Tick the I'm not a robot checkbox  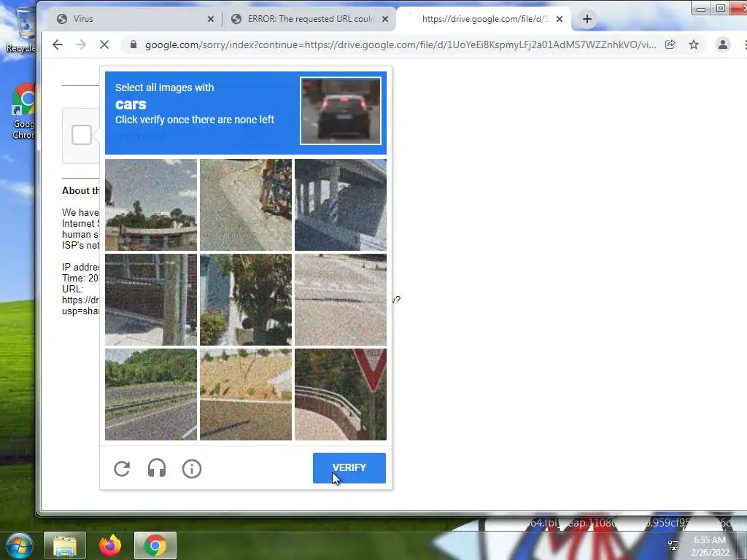pos(82,135)
